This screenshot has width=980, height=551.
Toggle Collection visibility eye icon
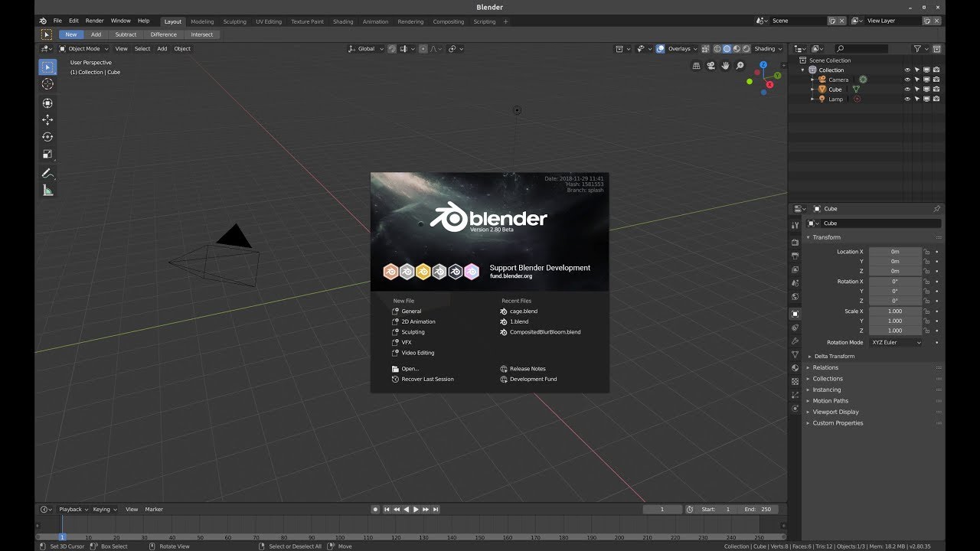tap(907, 70)
